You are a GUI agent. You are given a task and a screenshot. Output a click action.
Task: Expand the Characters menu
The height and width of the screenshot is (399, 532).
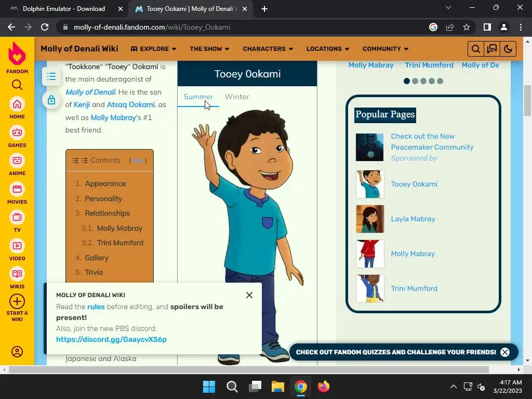268,49
